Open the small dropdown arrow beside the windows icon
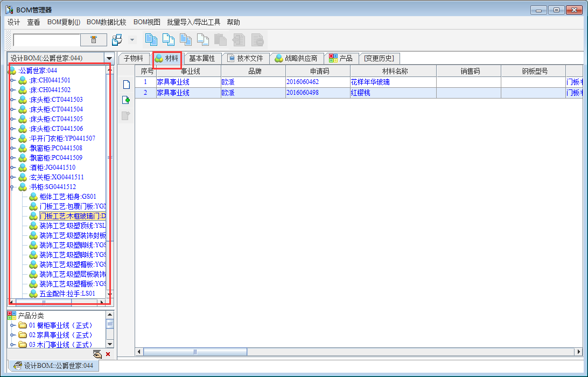588x377 pixels. [132, 40]
